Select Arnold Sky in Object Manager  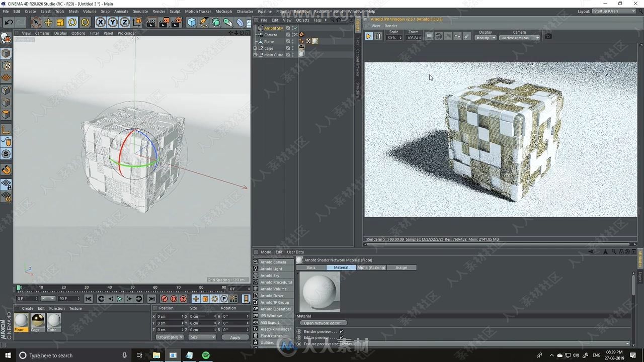click(273, 28)
